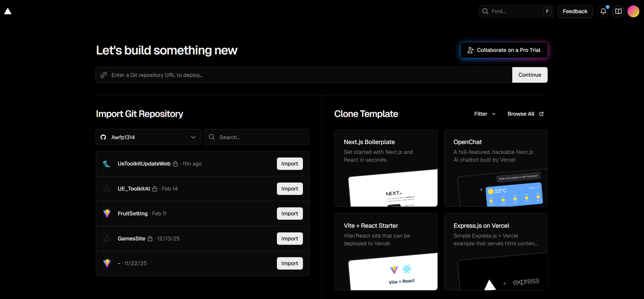644x299 pixels.
Task: Open the Next.js Boilerplate template card
Action: (386, 168)
